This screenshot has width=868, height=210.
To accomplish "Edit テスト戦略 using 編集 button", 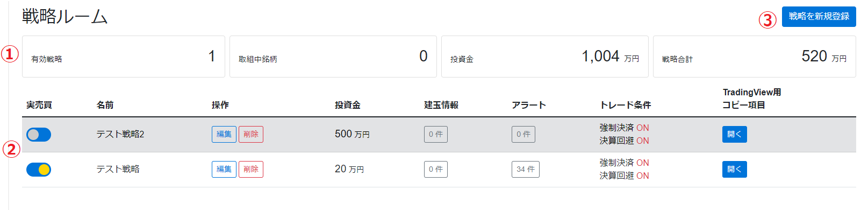I will (224, 170).
